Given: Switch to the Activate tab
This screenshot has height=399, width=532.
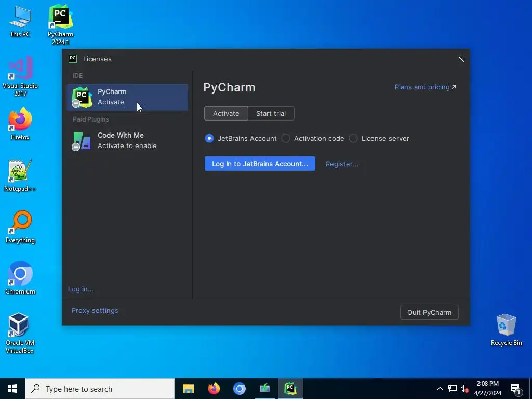Looking at the screenshot, I should [226, 113].
